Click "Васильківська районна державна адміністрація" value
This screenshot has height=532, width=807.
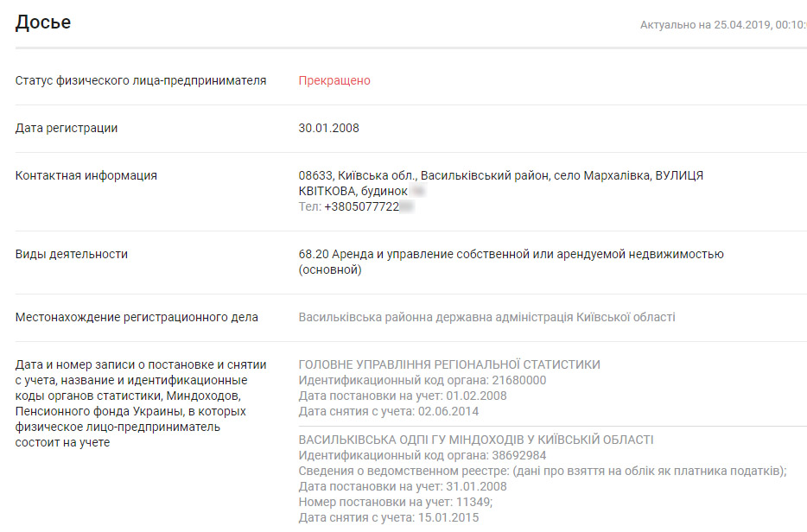click(x=486, y=317)
